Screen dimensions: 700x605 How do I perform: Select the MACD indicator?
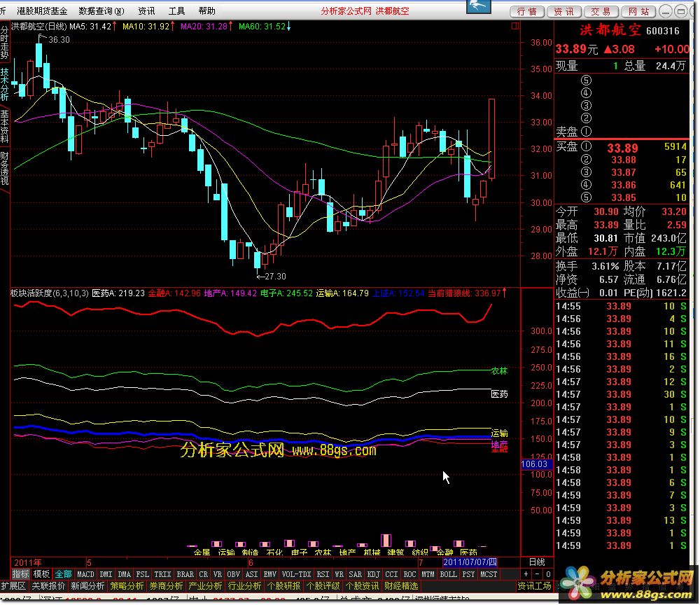85,574
